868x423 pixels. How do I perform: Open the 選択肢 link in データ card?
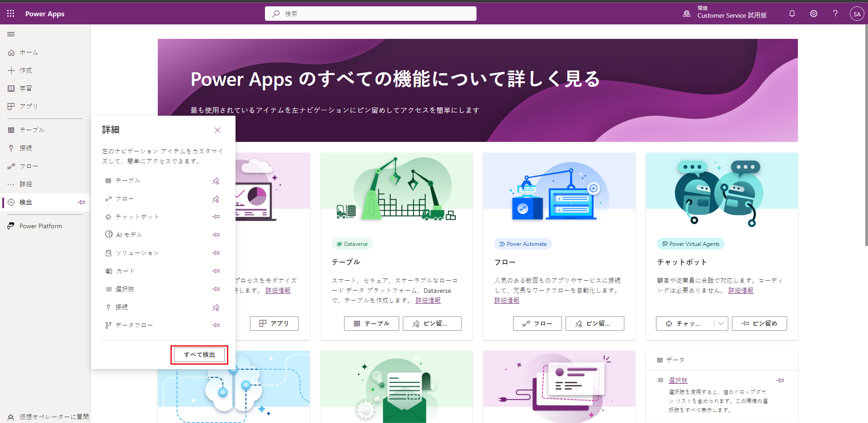[678, 381]
